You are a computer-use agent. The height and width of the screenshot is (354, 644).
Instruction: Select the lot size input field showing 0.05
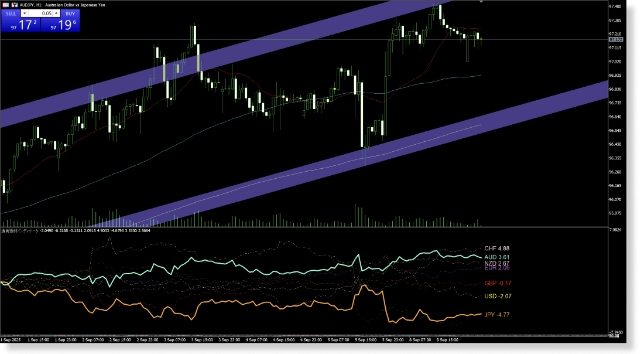coord(40,13)
